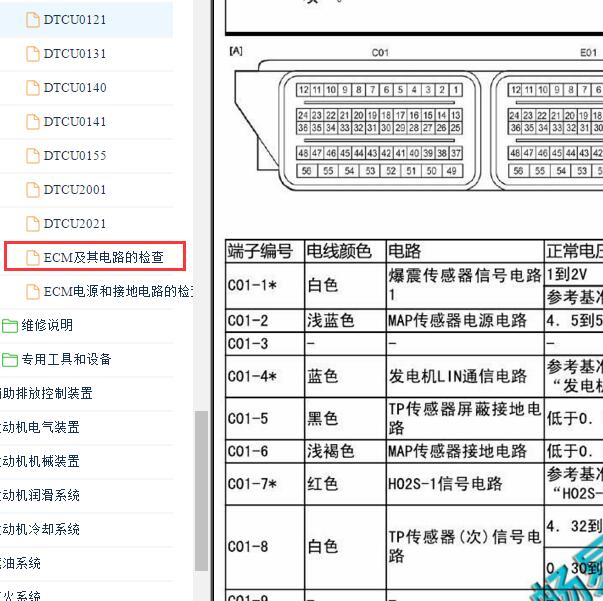Click the 浅蓝色 wire color cell
The height and width of the screenshot is (601, 603).
(x=345, y=320)
